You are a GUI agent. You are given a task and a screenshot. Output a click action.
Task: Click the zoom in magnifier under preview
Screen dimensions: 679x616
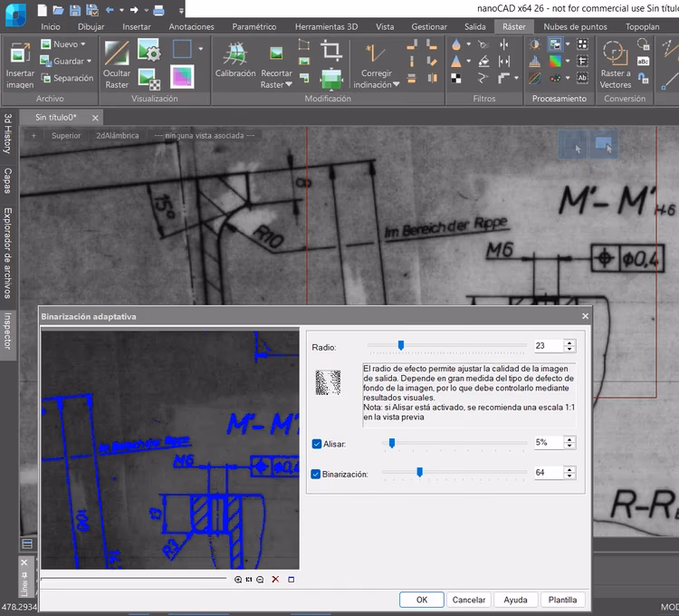pyautogui.click(x=238, y=580)
